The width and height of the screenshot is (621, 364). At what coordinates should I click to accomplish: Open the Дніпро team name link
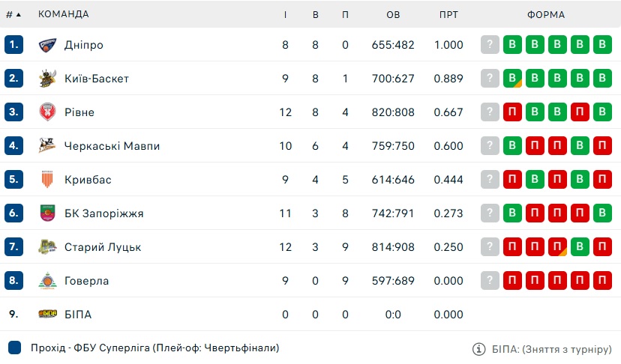[84, 45]
